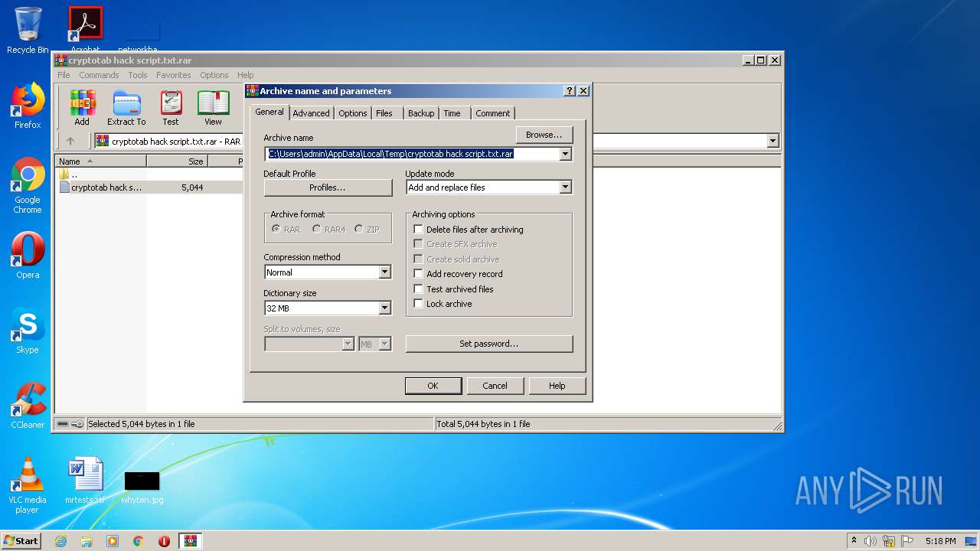Click the up-one-level arrow in WinRAR
Image resolution: width=980 pixels, height=551 pixels.
(x=70, y=141)
